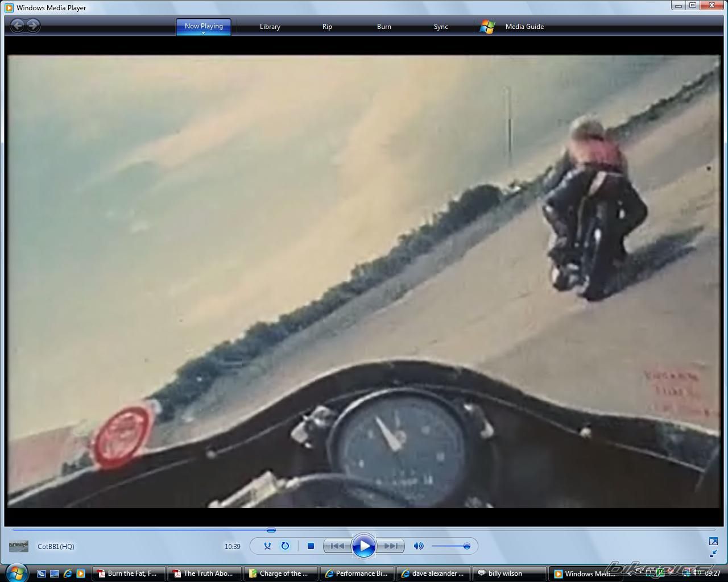Switch to the Rip tab
The width and height of the screenshot is (728, 582).
pos(327,27)
